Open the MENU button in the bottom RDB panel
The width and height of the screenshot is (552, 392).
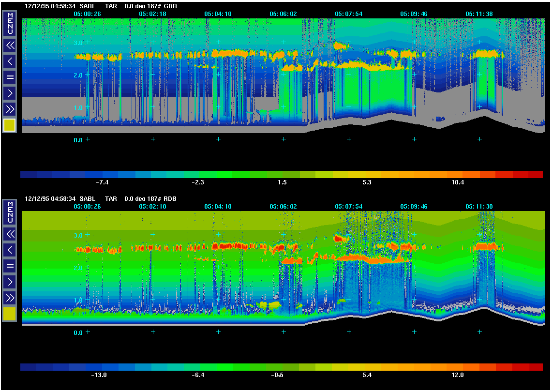[10, 212]
